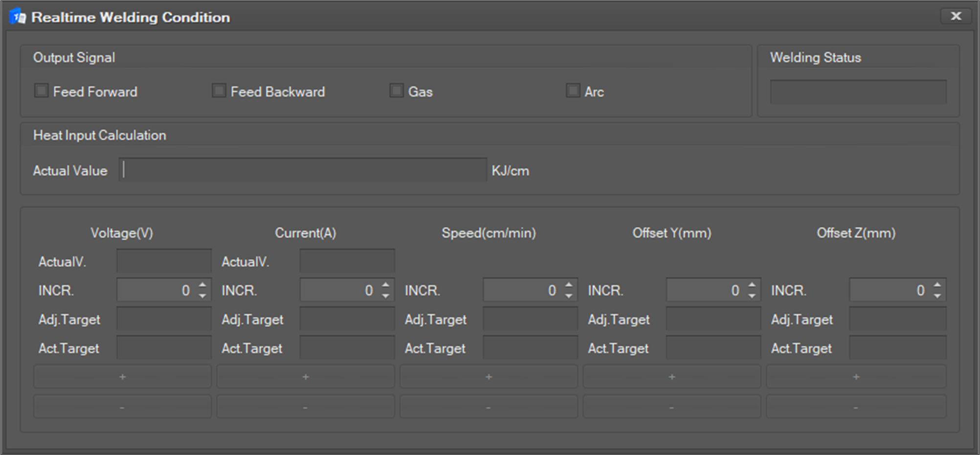Raise Speed INCR. using up arrow
Image resolution: width=980 pixels, height=455 pixels.
click(569, 285)
